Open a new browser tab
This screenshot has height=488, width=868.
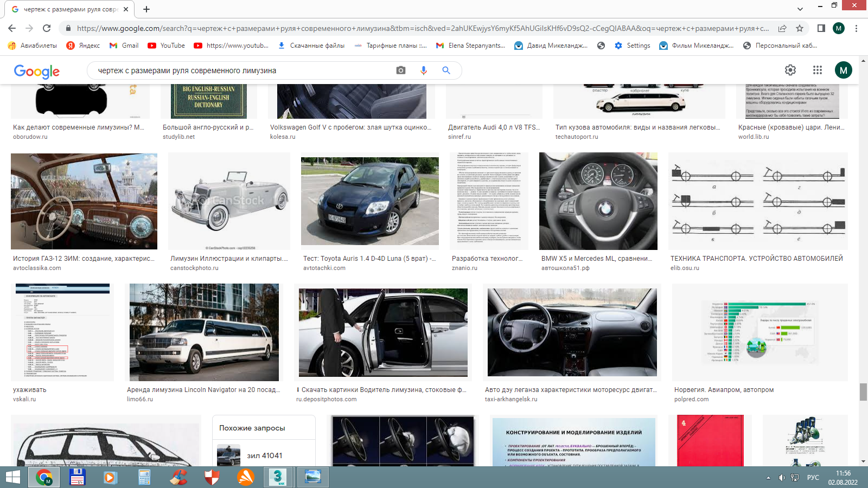coord(146,9)
